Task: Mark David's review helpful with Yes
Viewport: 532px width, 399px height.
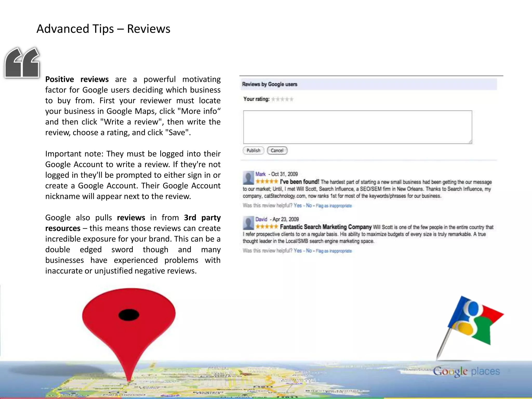Action: 298,251
